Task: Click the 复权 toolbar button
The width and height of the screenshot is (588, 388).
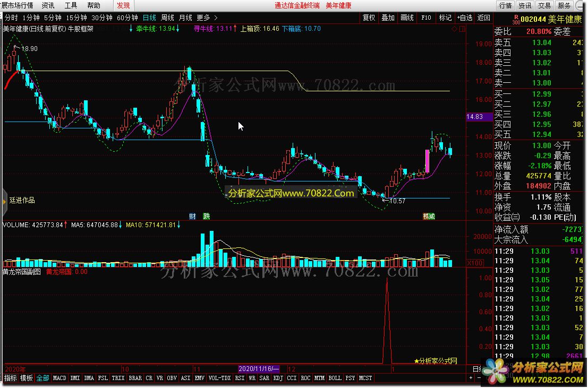Action: 369,18
